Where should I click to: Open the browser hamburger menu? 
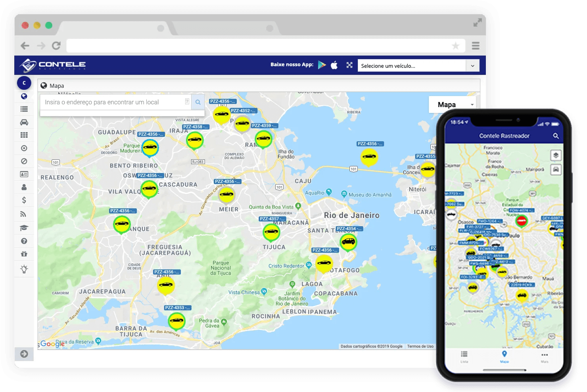coord(476,46)
